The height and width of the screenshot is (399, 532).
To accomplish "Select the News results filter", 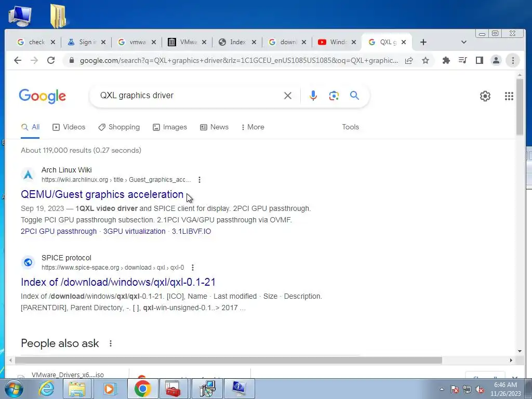I will click(214, 127).
